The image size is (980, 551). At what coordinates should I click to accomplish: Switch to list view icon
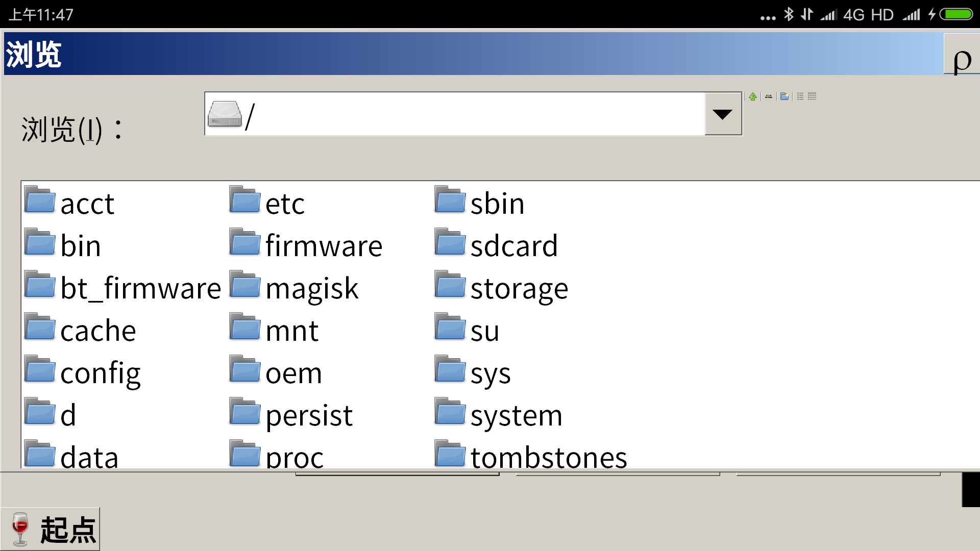(800, 96)
